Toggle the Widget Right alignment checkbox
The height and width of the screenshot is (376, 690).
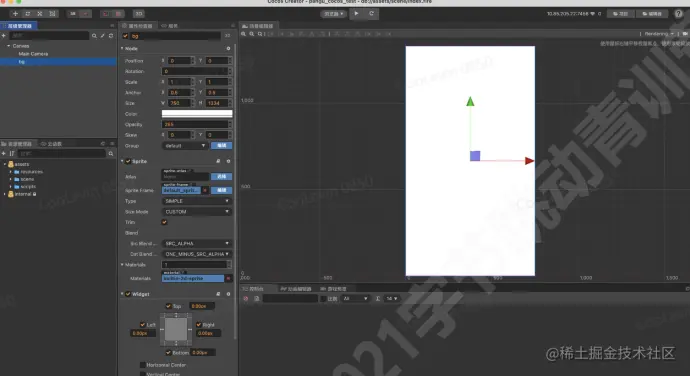pyautogui.click(x=198, y=324)
